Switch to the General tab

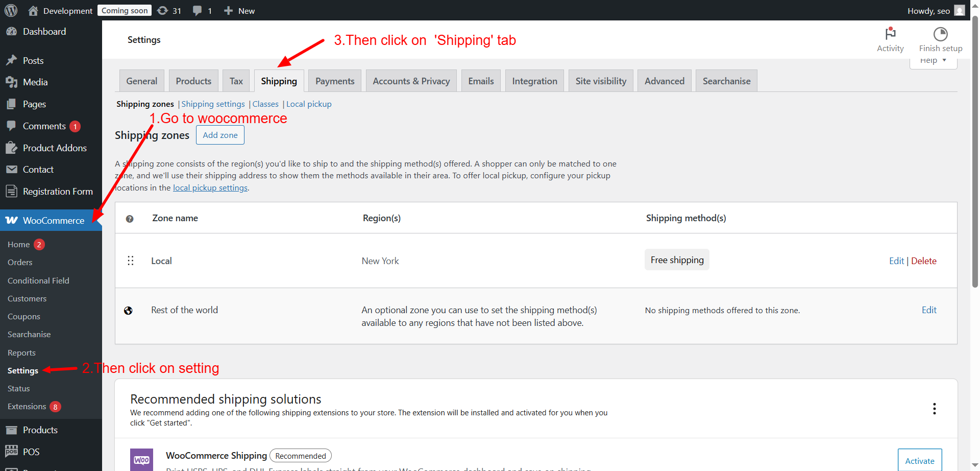pos(142,81)
